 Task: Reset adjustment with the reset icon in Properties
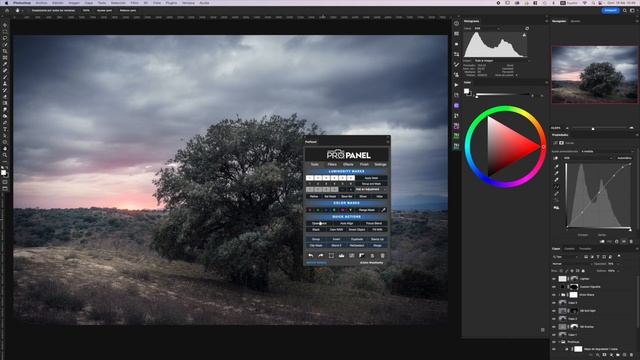tap(616, 242)
